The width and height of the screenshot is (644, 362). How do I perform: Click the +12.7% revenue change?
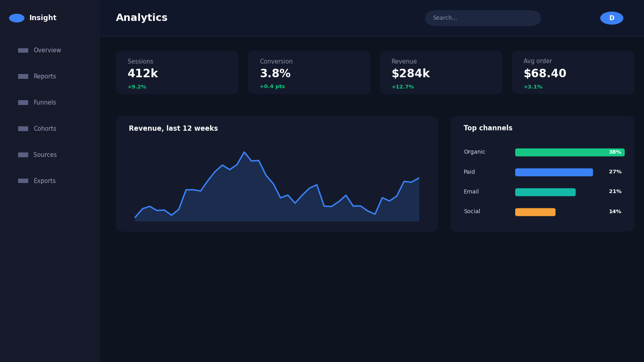coord(402,87)
